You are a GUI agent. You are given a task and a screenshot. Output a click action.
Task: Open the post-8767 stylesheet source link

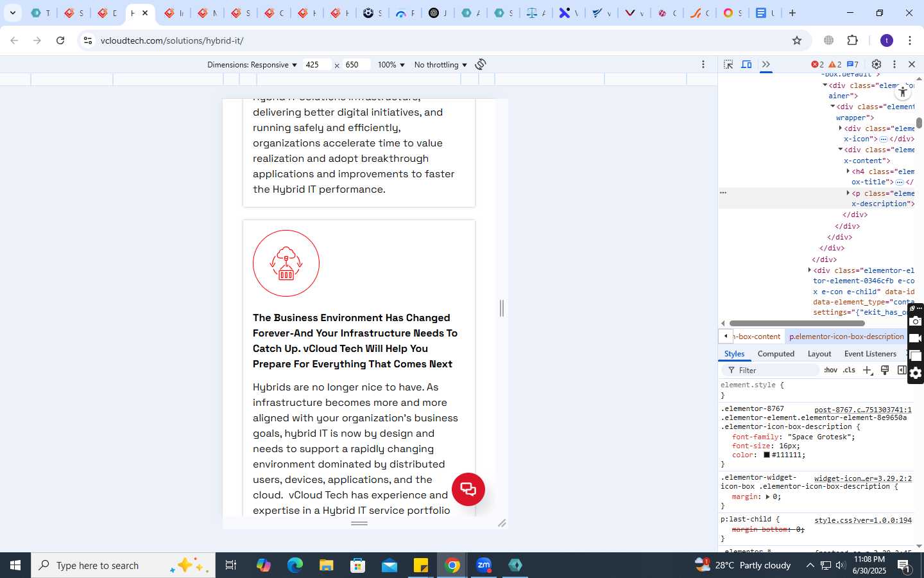(863, 410)
